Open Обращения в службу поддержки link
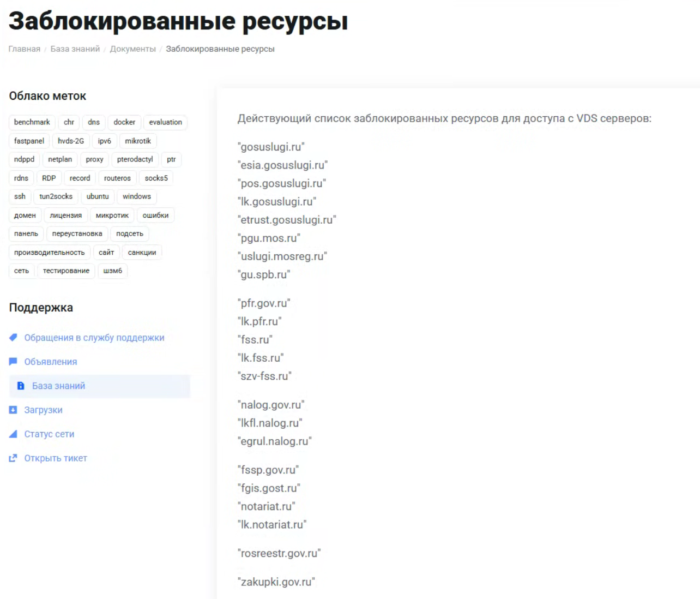Viewport: 700px width, 599px height. point(94,338)
